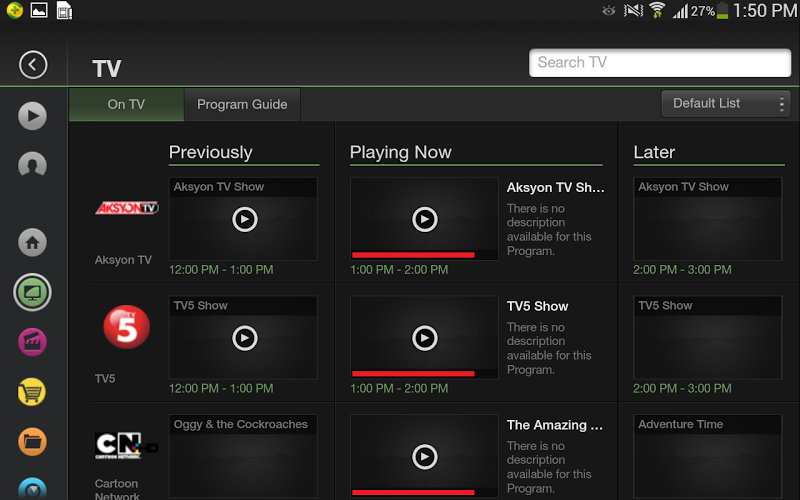Select the TV screen sidebar icon
The width and height of the screenshot is (800, 500).
pos(33,293)
